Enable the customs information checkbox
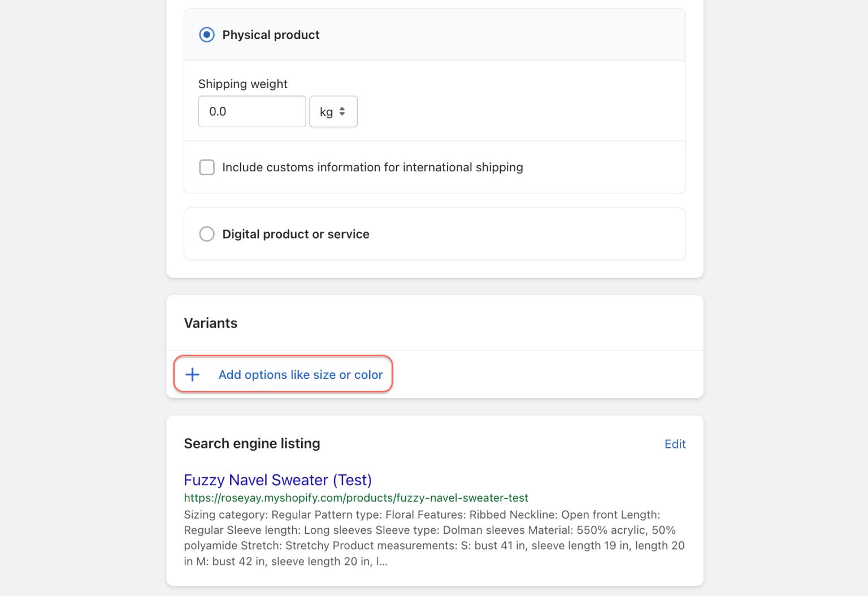The image size is (868, 596). tap(207, 167)
